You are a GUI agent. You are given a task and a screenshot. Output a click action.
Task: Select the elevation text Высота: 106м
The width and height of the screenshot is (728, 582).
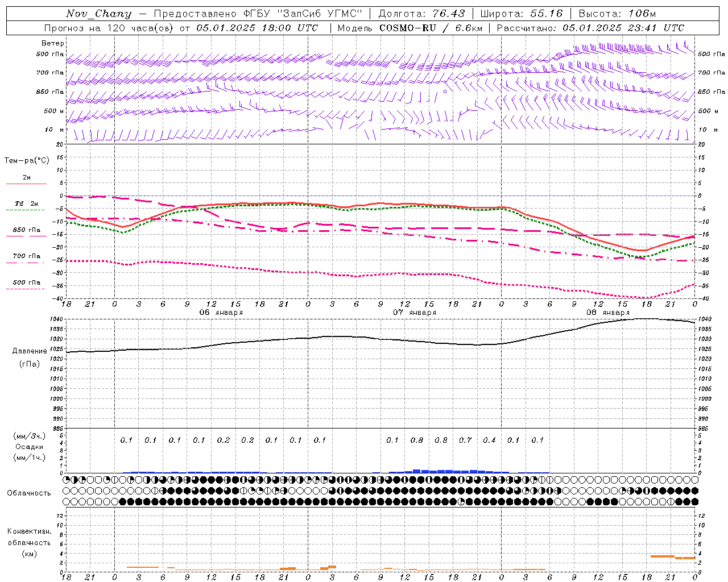click(x=617, y=14)
